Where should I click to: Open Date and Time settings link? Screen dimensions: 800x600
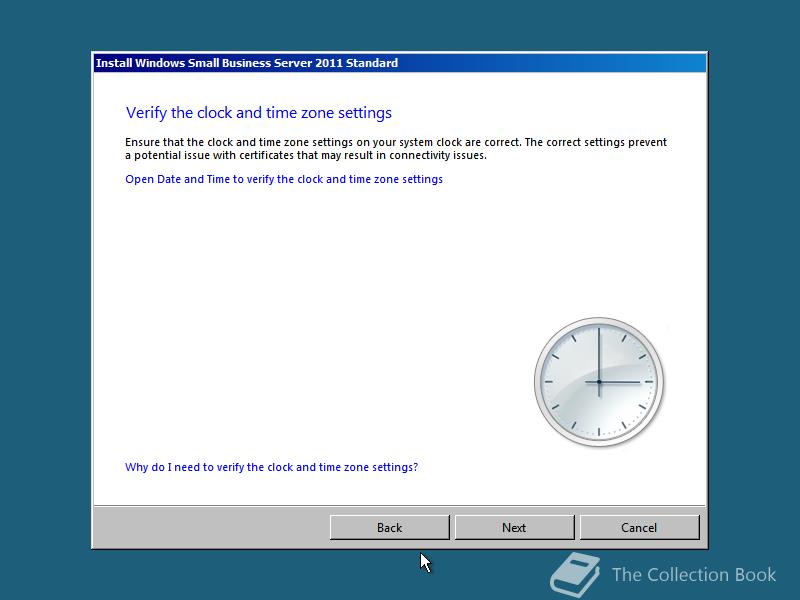click(284, 179)
